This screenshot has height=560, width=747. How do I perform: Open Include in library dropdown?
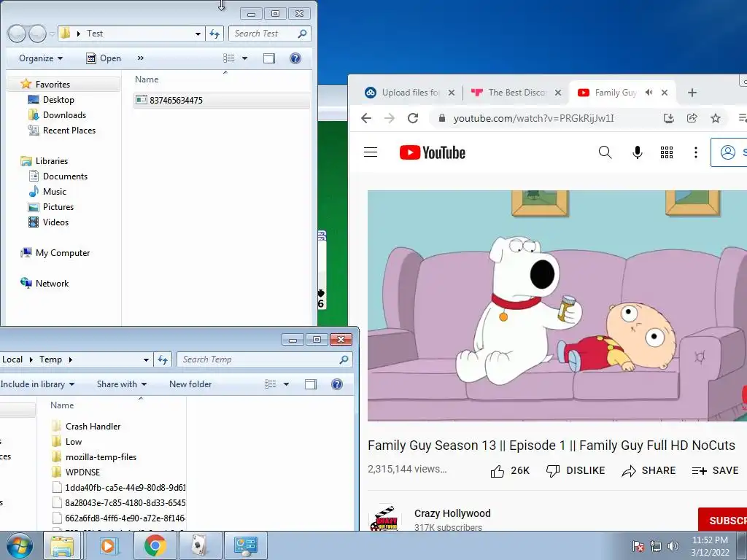coord(37,384)
